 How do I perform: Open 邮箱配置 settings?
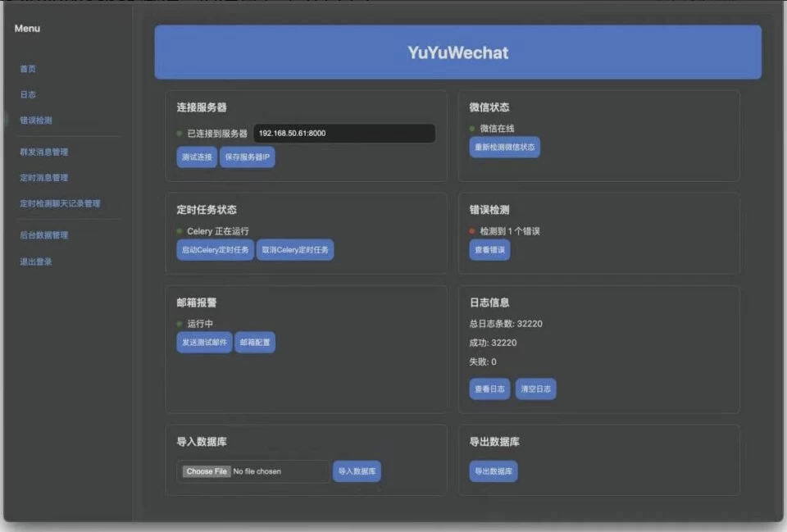point(255,343)
